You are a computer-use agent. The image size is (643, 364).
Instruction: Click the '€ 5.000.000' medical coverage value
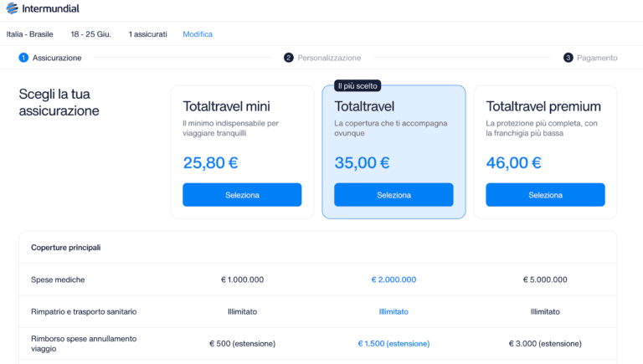click(x=545, y=279)
